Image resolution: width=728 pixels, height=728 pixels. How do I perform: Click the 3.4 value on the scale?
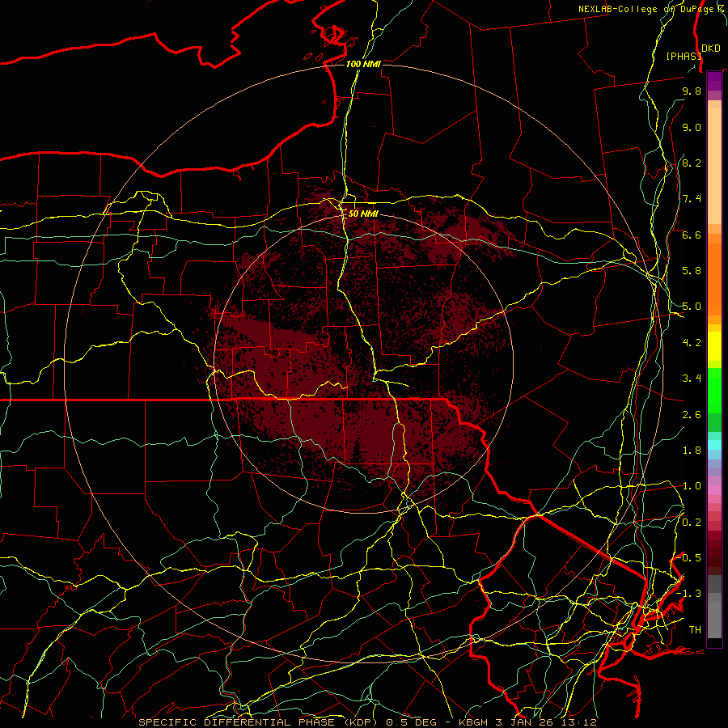tap(692, 379)
